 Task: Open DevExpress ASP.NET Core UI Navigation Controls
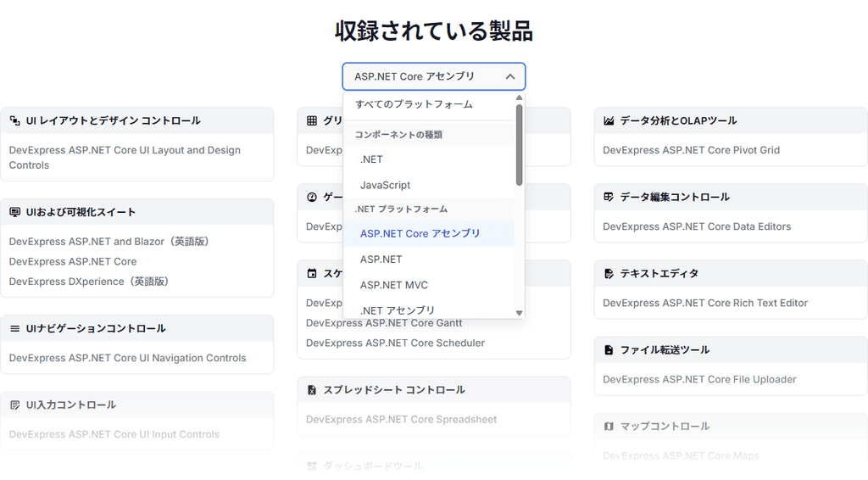[127, 358]
